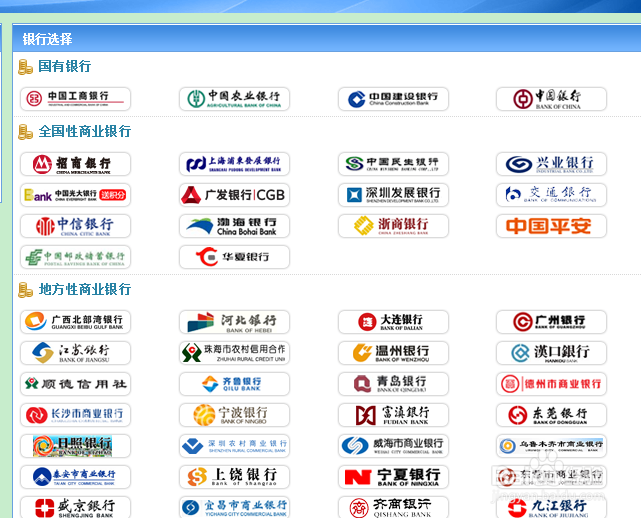
Task: Select 顺德信用社 option
Action: [75, 384]
